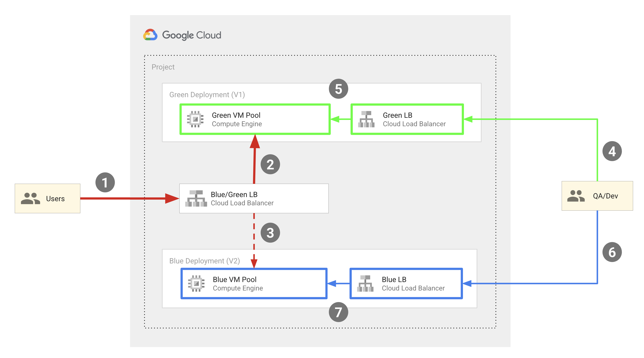This screenshot has height=358, width=644.
Task: Select step marker number 4
Action: click(612, 151)
